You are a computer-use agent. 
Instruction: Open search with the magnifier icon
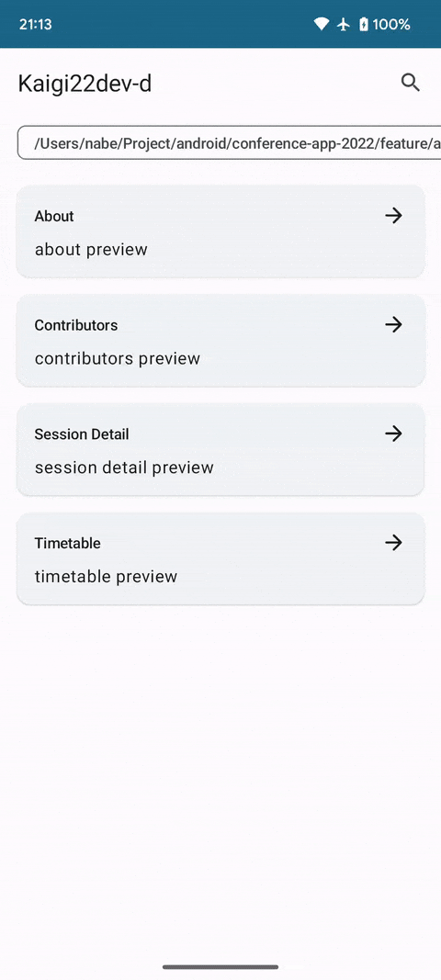pos(410,83)
